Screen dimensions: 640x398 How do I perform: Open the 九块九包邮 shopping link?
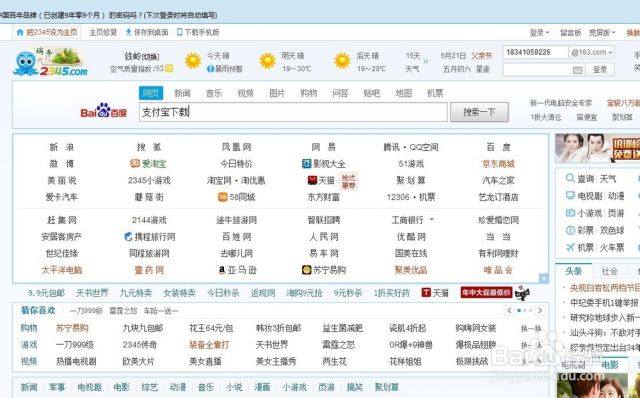(x=143, y=328)
